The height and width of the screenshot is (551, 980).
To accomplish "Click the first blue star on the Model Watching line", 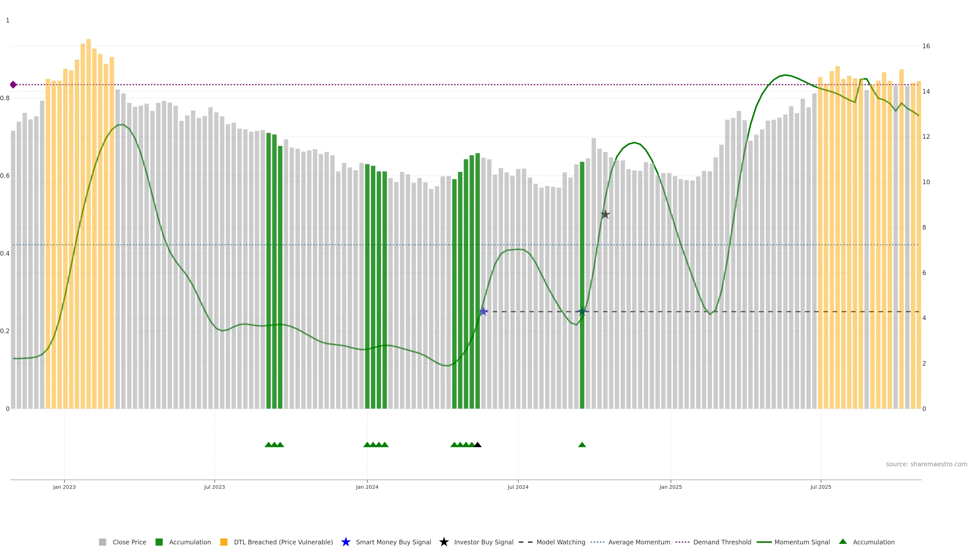I will click(483, 311).
